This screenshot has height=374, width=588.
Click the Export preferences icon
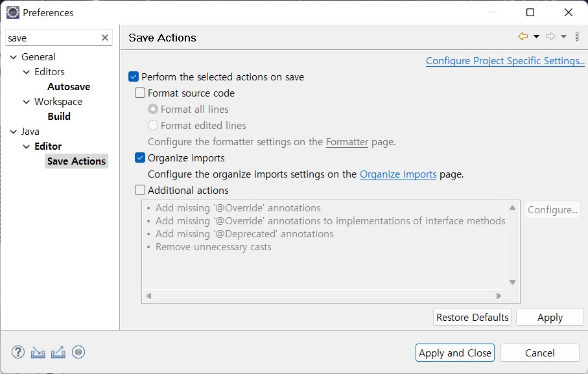(x=58, y=352)
